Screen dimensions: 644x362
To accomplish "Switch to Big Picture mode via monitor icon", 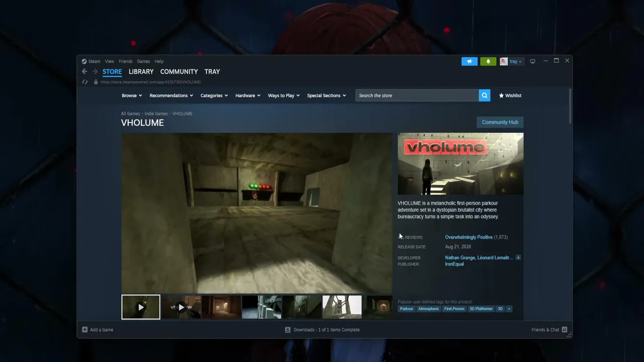I will click(532, 61).
